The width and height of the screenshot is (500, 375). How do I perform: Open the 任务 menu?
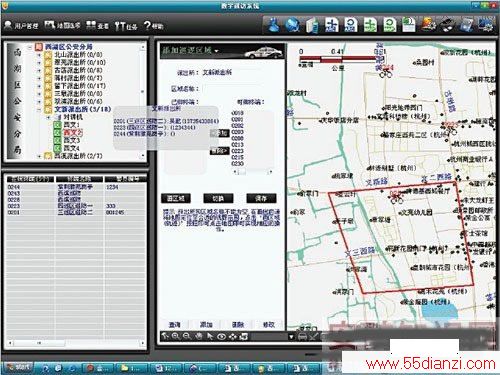tap(126, 26)
